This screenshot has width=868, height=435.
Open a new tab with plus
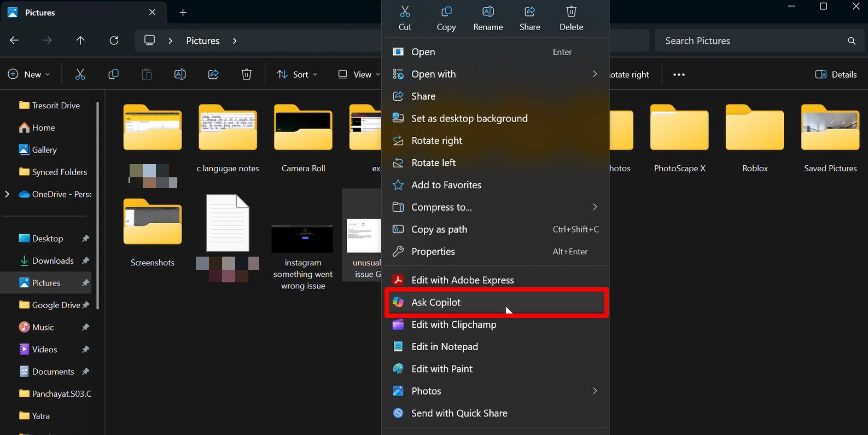tap(183, 12)
